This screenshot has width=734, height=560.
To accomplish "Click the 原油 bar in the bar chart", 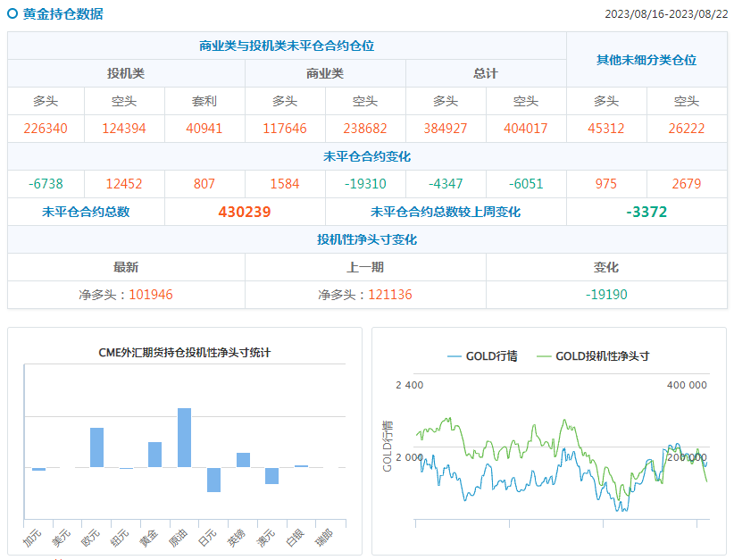I will pyautogui.click(x=184, y=438).
